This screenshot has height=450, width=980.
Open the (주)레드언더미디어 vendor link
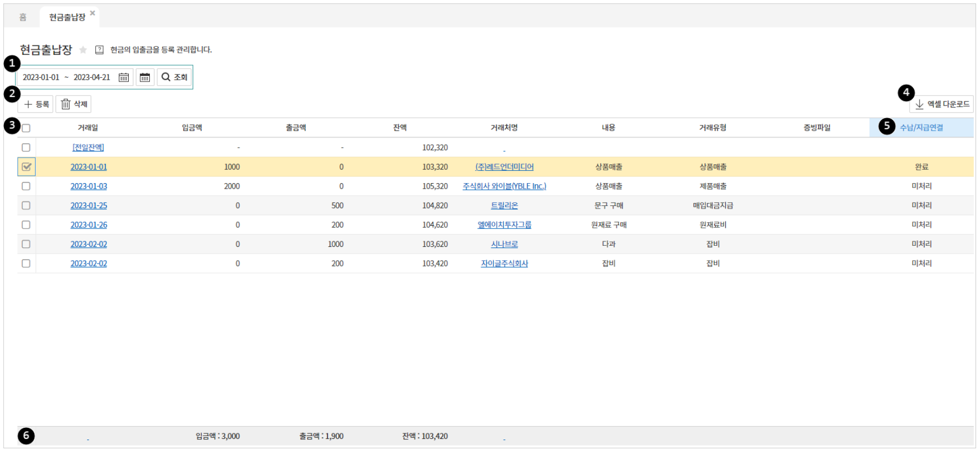click(504, 167)
